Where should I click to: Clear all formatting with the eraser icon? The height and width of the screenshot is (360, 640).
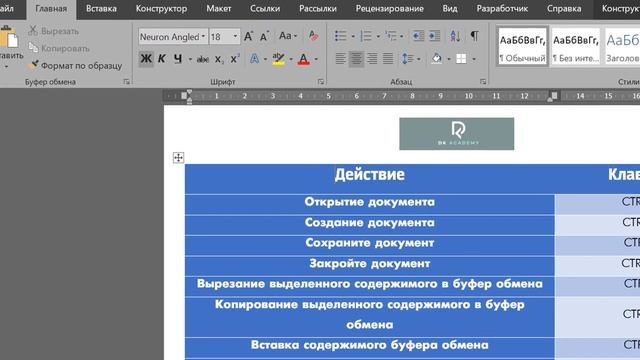pos(313,36)
